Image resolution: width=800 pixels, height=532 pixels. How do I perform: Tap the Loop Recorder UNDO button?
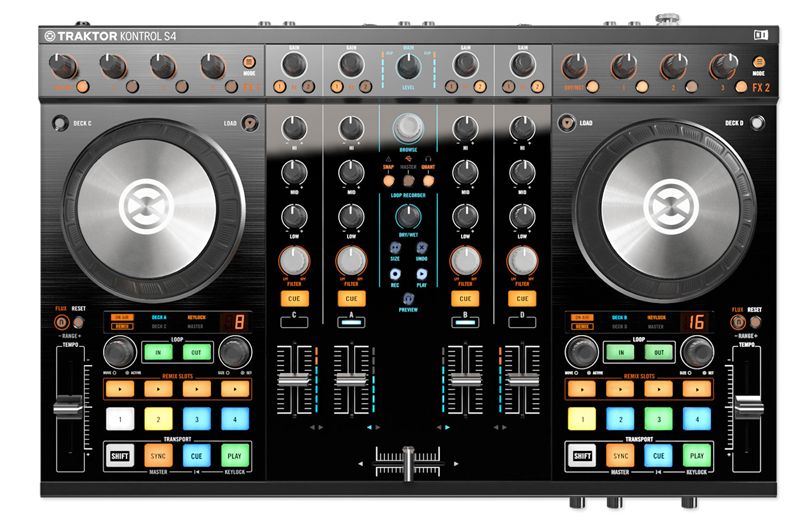pos(421,248)
